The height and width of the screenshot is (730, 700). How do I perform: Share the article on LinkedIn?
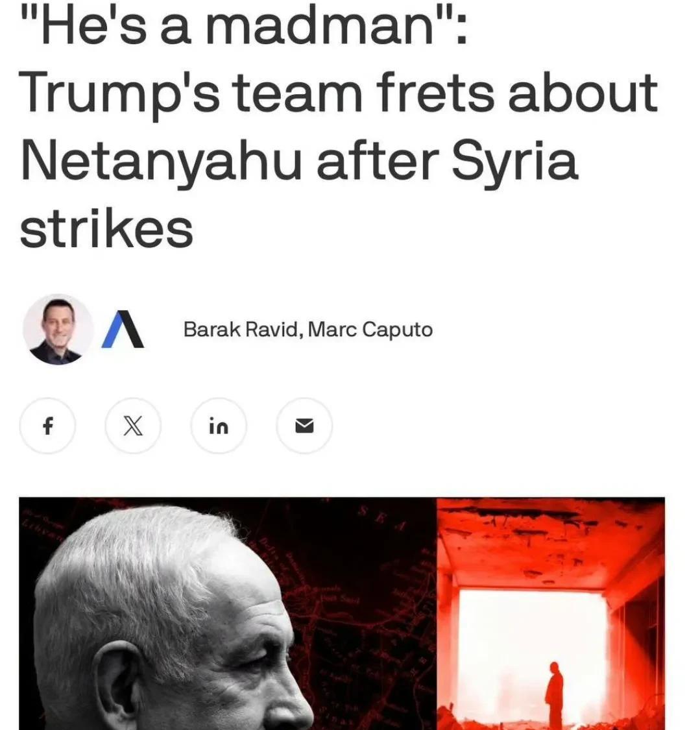219,426
